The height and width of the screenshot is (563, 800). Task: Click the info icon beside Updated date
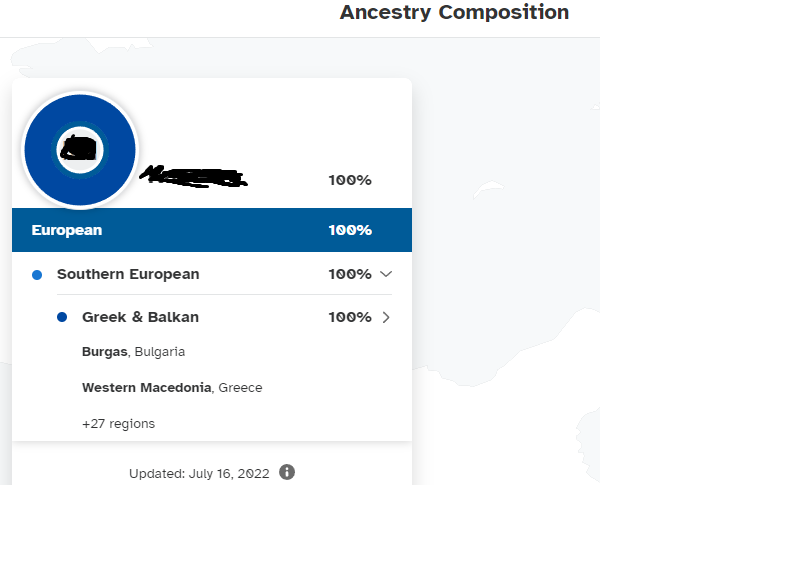click(287, 472)
